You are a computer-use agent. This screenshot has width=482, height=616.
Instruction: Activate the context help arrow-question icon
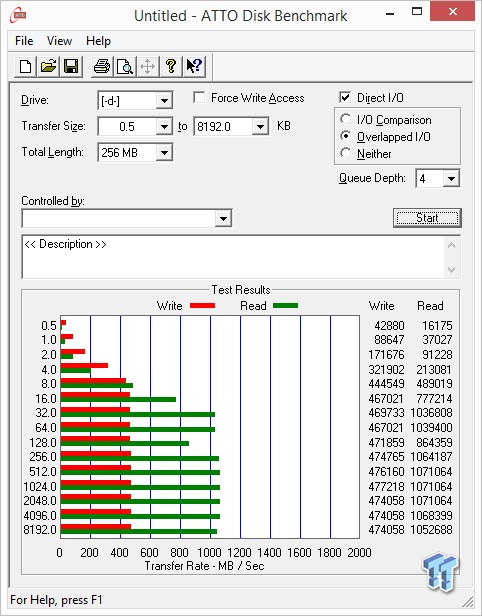pos(194,66)
